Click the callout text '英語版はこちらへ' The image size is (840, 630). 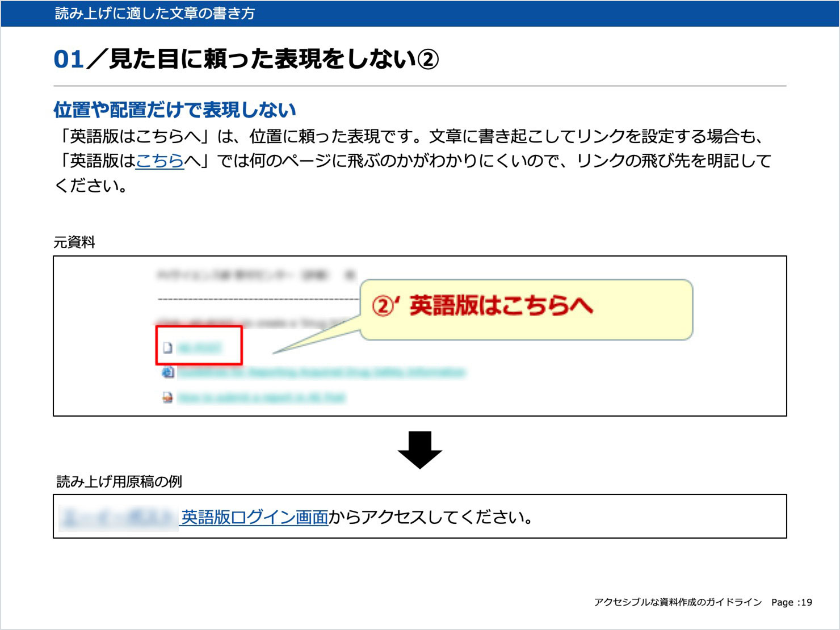(x=502, y=306)
